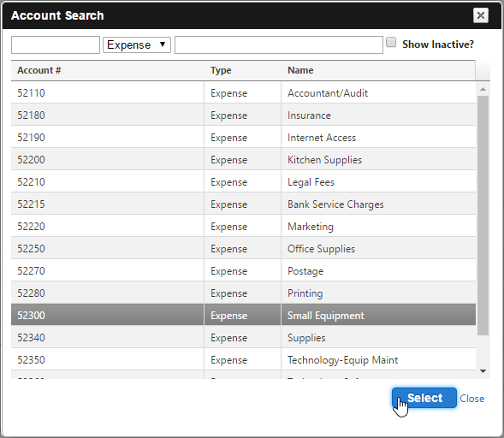The image size is (504, 438).
Task: Click the scrollbar up arrow
Action: pos(483,89)
